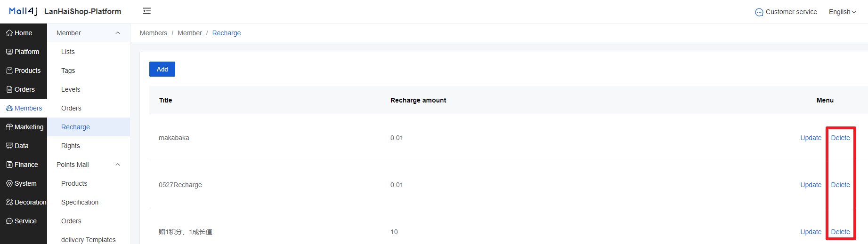
Task: Select the Tags submenu item
Action: (x=68, y=71)
